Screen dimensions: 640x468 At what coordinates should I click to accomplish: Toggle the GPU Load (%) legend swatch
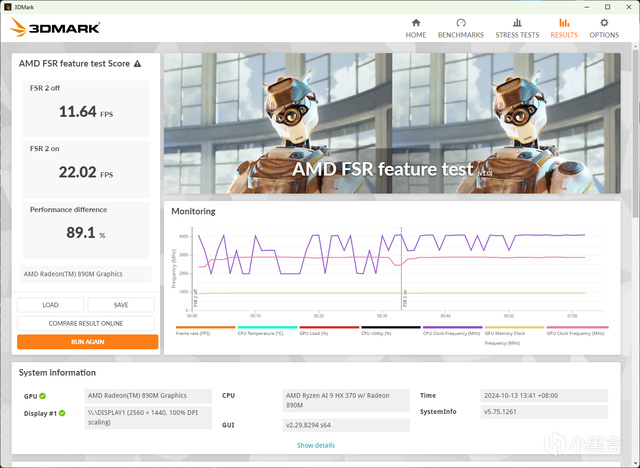329,327
